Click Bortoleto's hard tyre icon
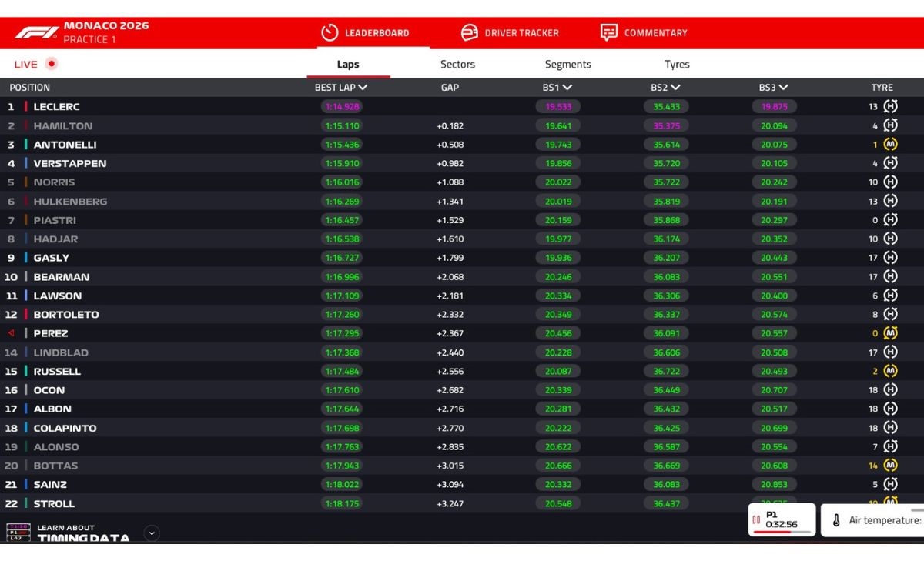Viewport: 924px width, 561px height. (x=891, y=314)
